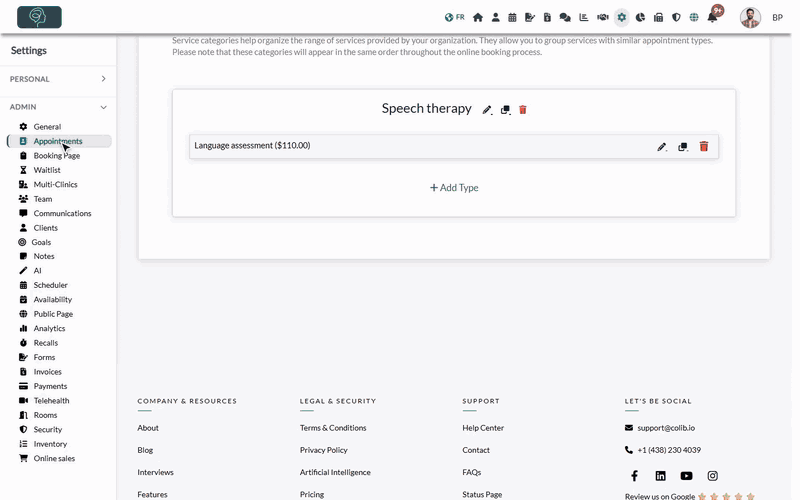The image size is (800, 500).
Task: Open Analytics settings
Action: coord(49,329)
